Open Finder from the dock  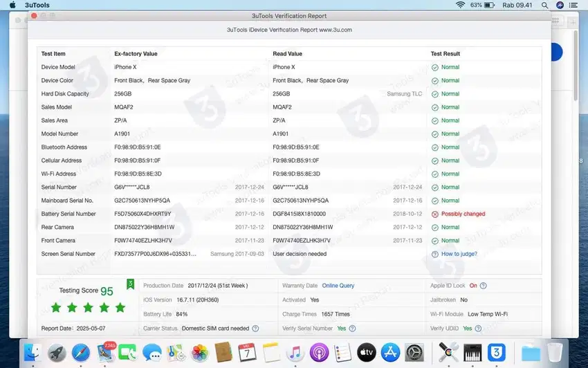pyautogui.click(x=33, y=353)
